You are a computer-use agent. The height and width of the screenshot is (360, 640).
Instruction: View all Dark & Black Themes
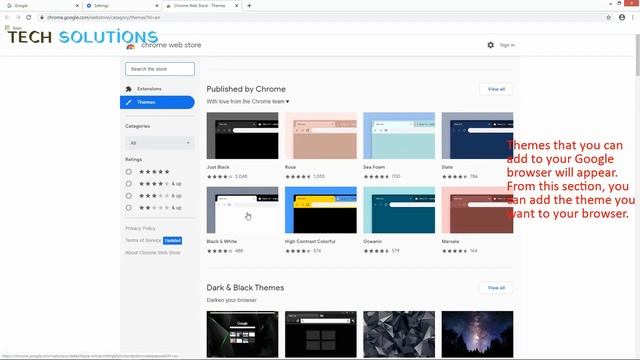(x=496, y=288)
